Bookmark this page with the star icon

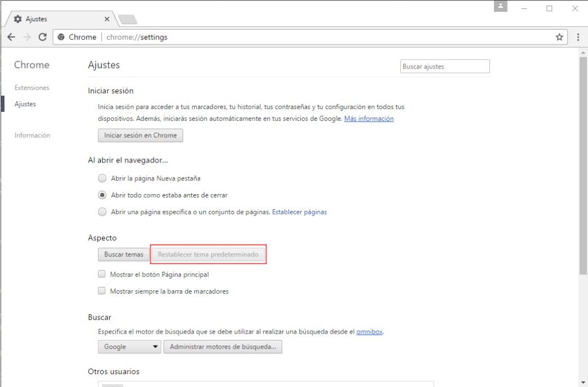pyautogui.click(x=559, y=37)
